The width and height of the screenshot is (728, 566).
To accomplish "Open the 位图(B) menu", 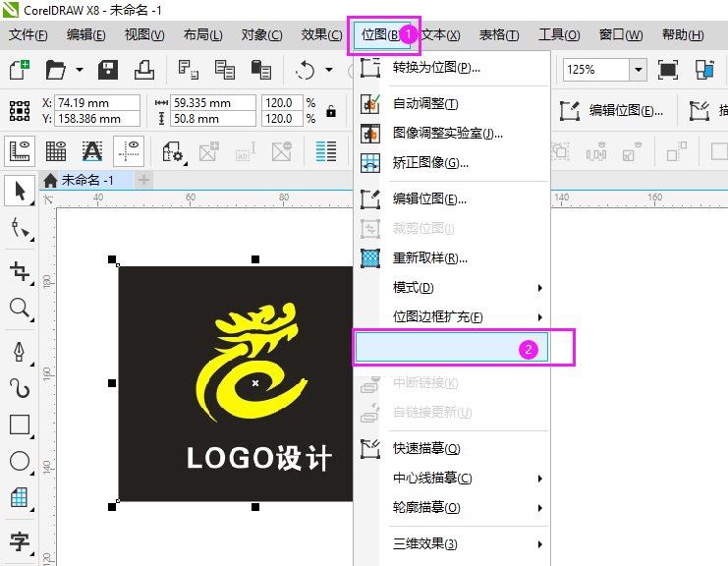I will 381,35.
